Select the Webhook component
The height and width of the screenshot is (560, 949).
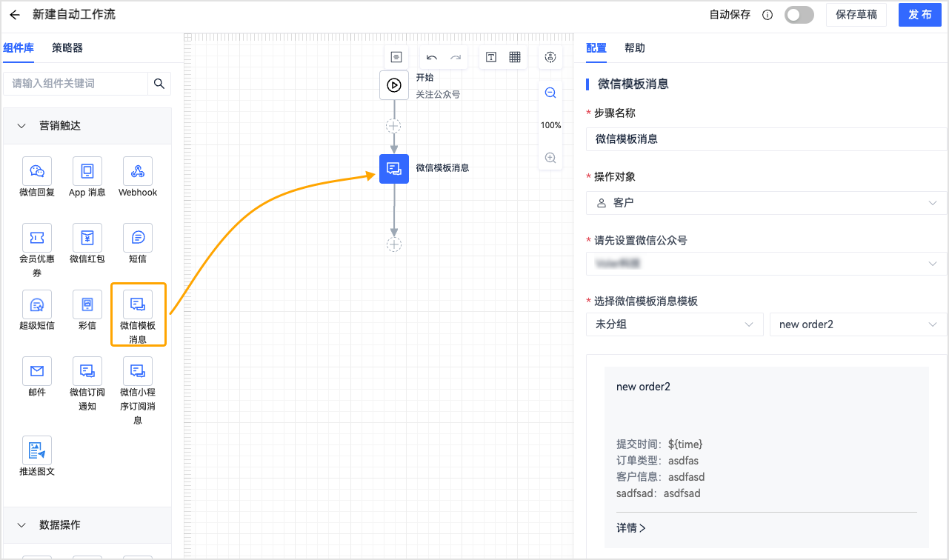pos(138,177)
